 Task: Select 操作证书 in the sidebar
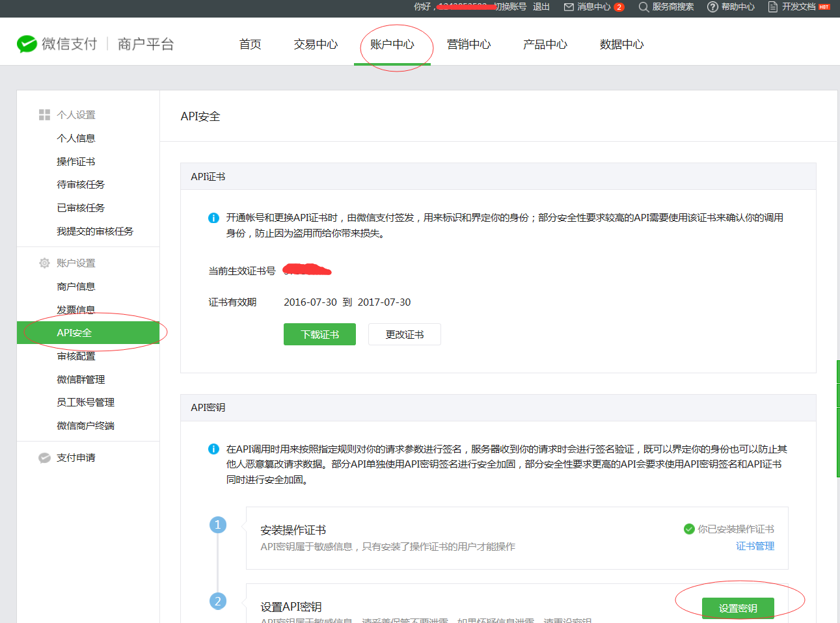click(76, 162)
